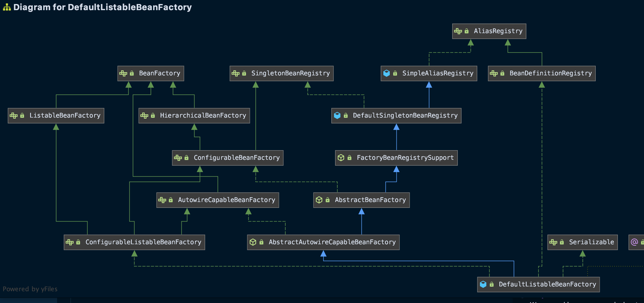
Task: Select the ListableBeanFactory node
Action: (65, 115)
